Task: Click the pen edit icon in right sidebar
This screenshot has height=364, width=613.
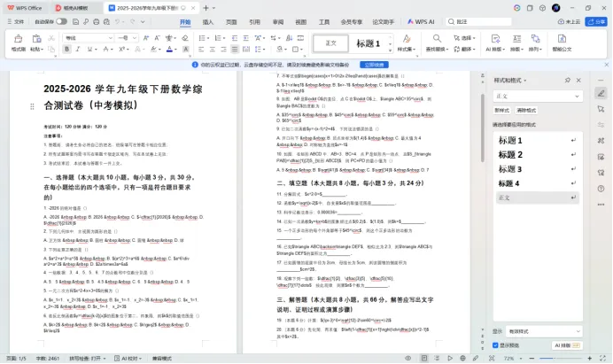Action: click(x=601, y=93)
